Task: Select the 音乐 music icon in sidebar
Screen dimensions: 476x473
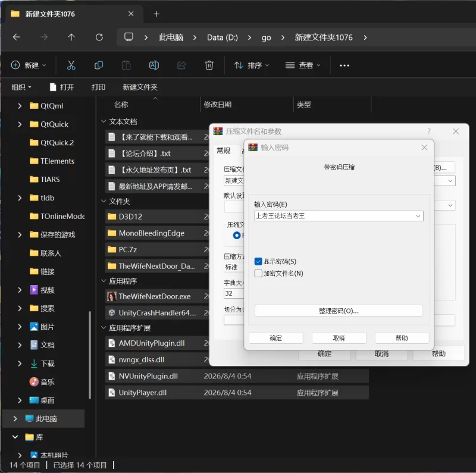Action: [34, 381]
